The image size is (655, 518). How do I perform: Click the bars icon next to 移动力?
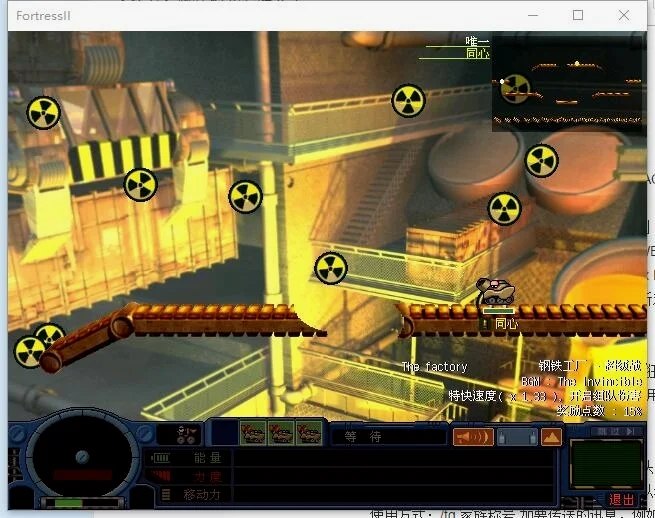click(x=166, y=495)
